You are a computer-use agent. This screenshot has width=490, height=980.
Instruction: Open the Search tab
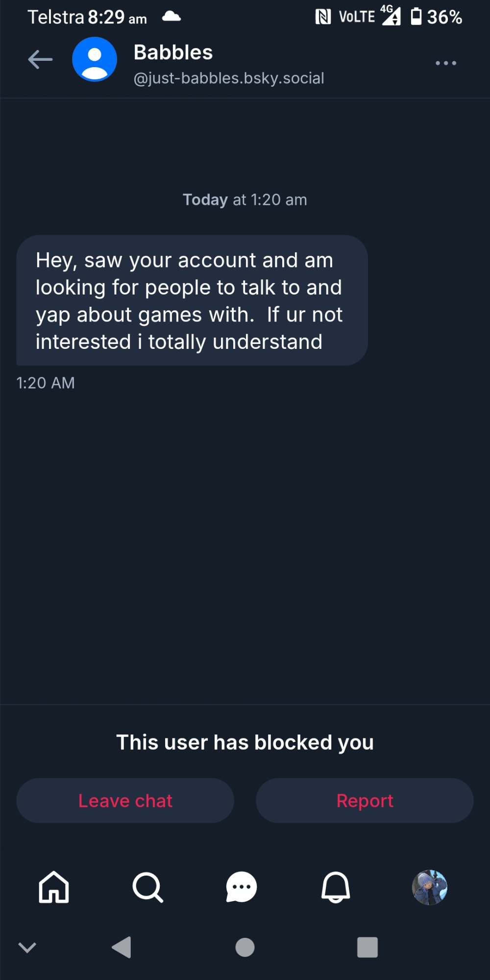click(147, 887)
